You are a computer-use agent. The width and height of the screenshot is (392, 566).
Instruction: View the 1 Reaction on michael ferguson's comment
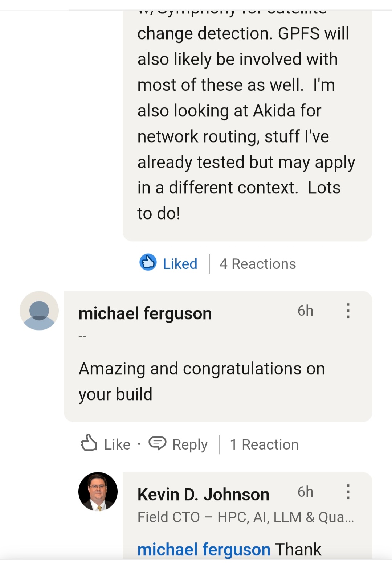tap(265, 444)
